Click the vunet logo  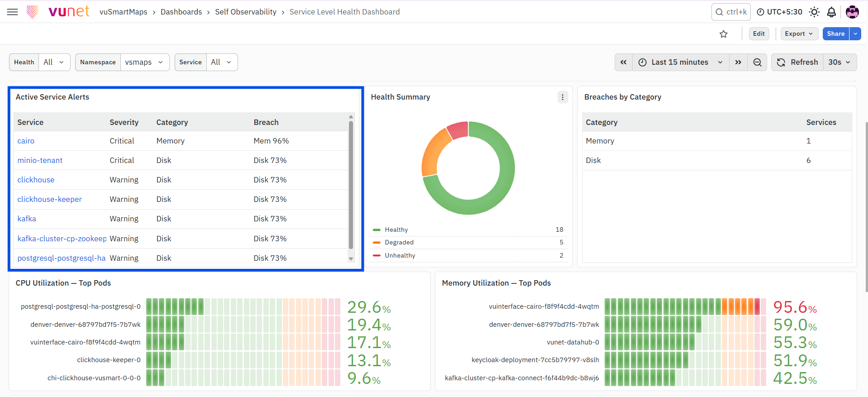[x=58, y=11]
